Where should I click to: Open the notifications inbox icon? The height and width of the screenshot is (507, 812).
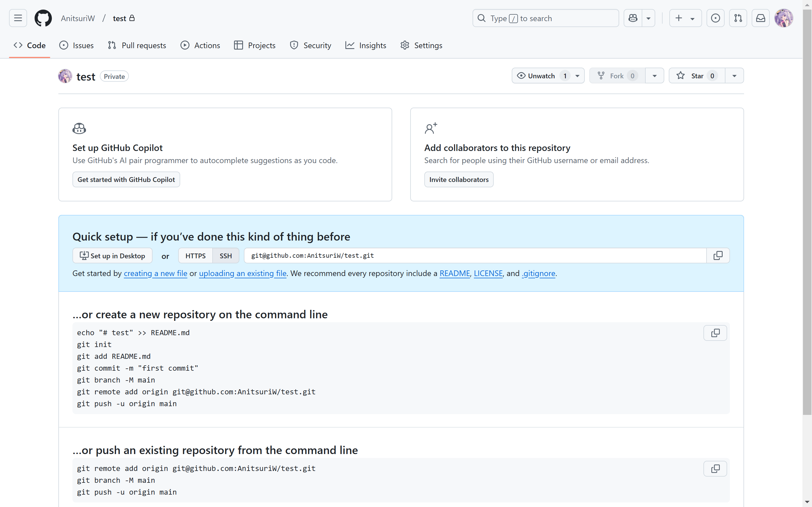pos(760,18)
